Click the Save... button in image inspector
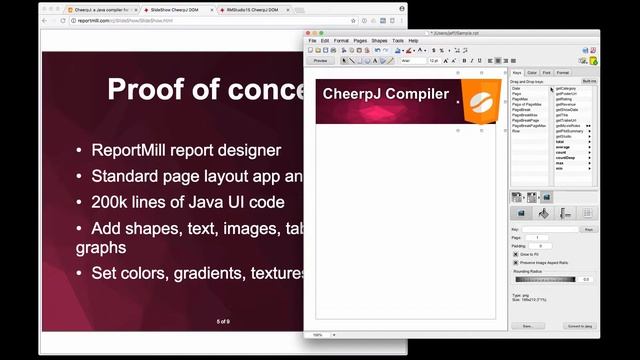Image resolution: width=640 pixels, height=360 pixels. pos(528,326)
